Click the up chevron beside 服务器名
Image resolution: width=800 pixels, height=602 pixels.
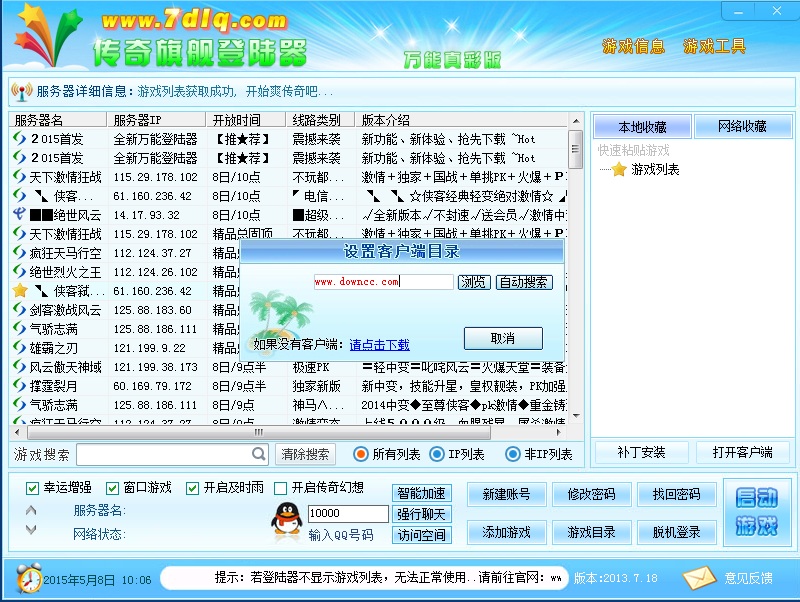[x=31, y=511]
